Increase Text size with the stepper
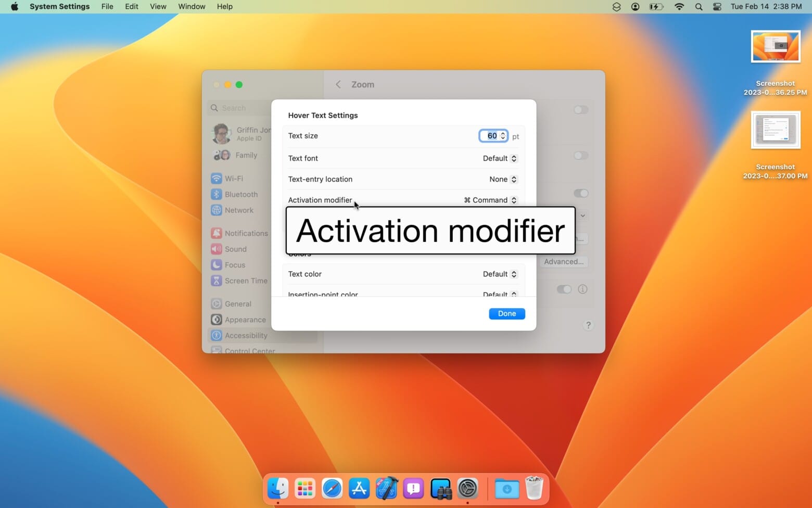Image resolution: width=812 pixels, height=508 pixels. [x=503, y=133]
